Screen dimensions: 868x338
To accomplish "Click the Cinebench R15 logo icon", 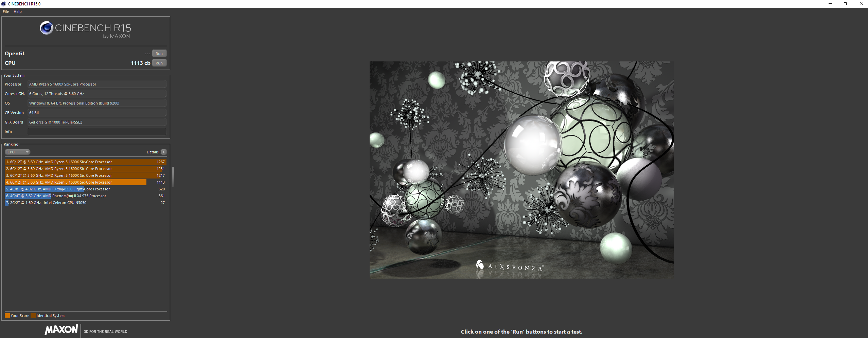I will click(x=46, y=28).
